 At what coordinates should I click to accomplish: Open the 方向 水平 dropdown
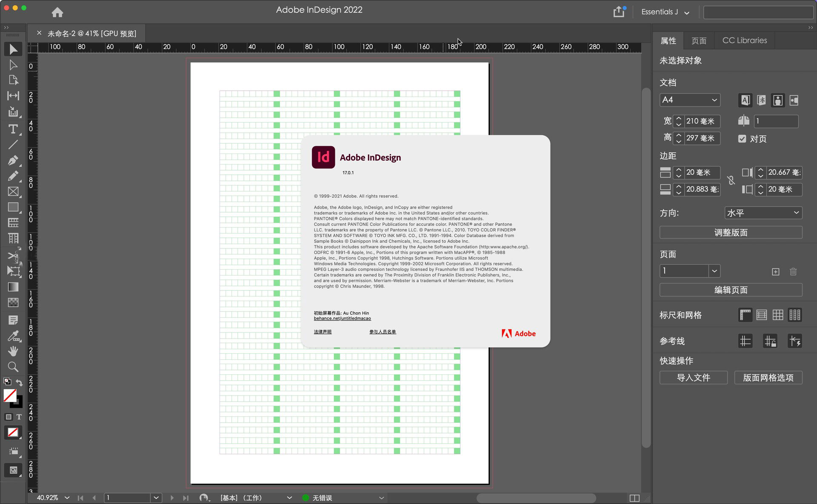(763, 213)
